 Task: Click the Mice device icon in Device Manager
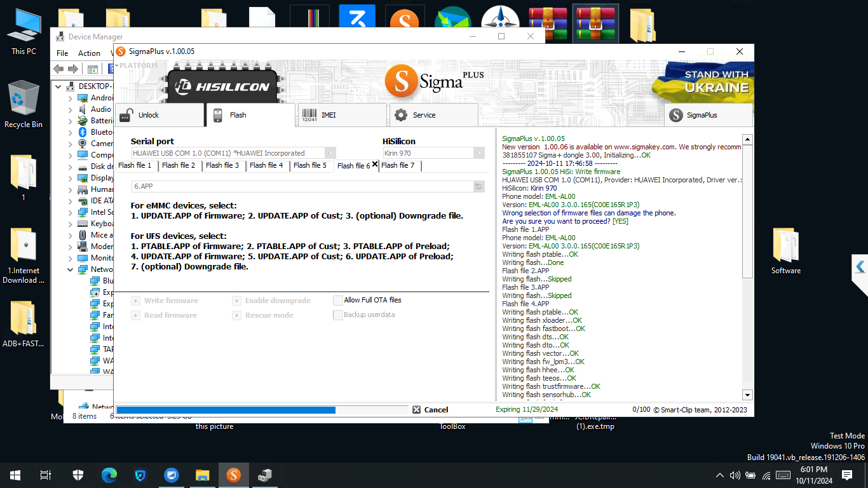pyautogui.click(x=82, y=235)
